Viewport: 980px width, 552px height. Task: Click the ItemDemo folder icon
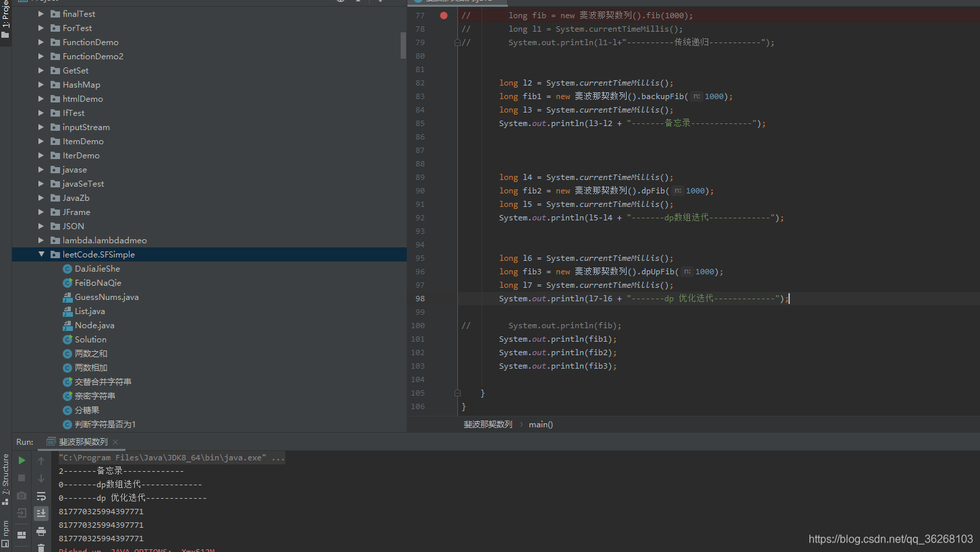pyautogui.click(x=55, y=142)
